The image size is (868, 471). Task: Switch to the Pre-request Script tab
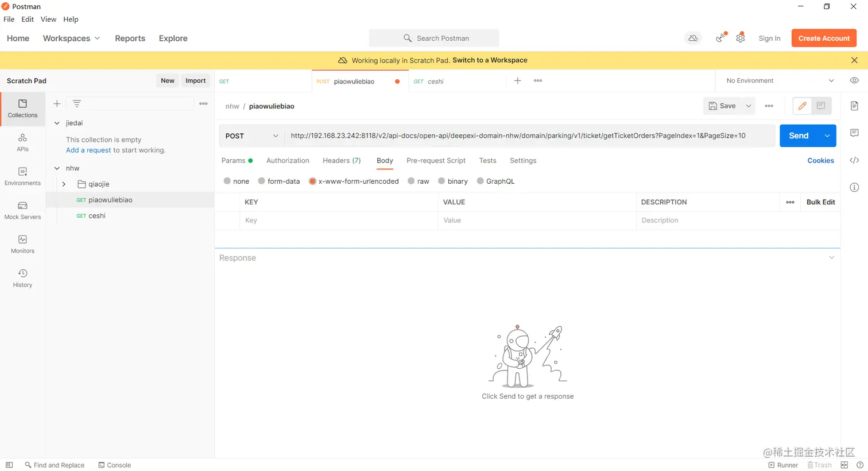click(436, 161)
